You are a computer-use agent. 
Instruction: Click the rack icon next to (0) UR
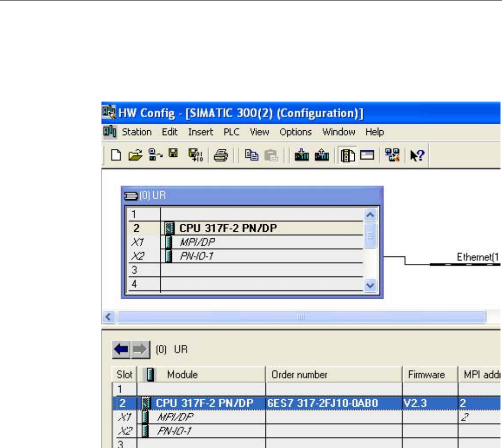[x=131, y=196]
